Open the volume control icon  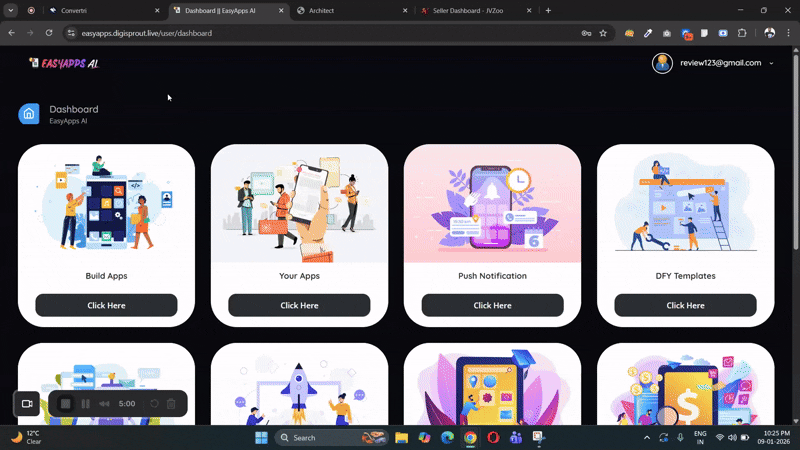point(732,438)
